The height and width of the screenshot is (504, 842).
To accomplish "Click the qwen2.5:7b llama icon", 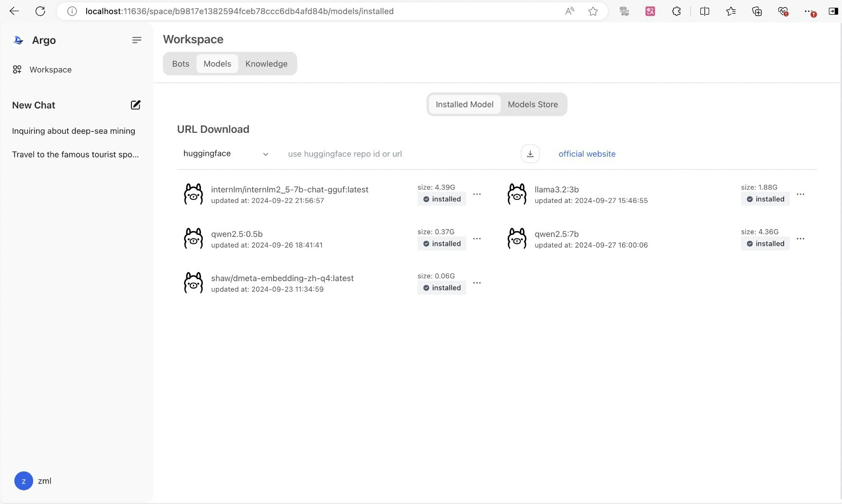I will click(517, 239).
